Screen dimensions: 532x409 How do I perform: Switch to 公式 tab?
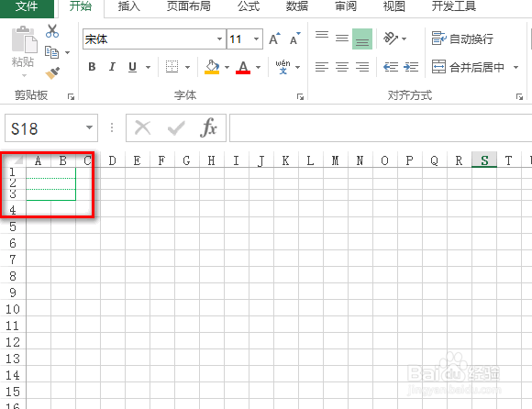point(249,6)
